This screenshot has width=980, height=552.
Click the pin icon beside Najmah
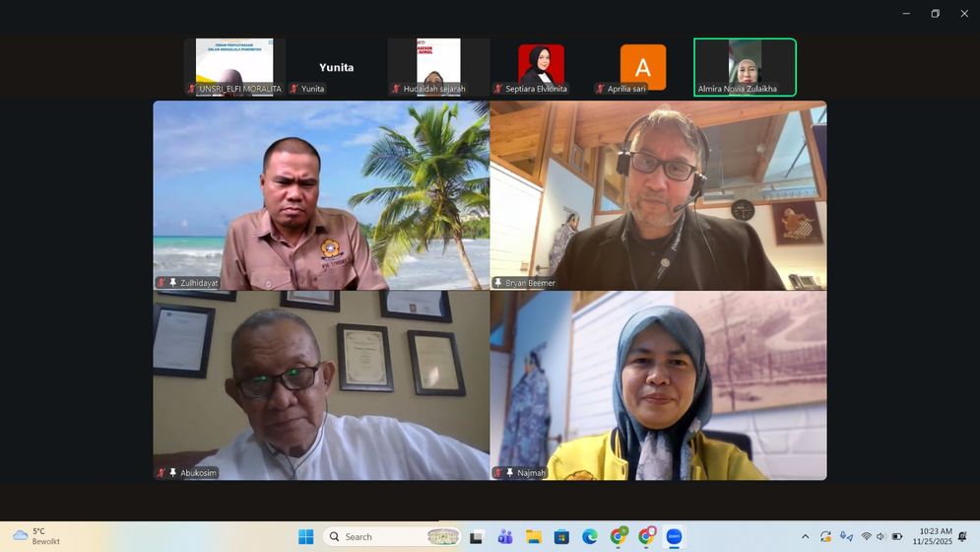coord(510,472)
